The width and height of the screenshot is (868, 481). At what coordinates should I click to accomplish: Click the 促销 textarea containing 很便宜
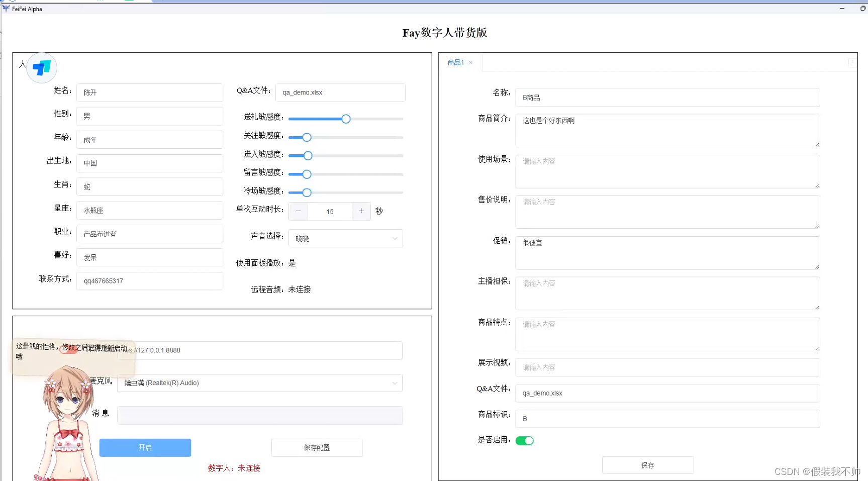tap(667, 253)
